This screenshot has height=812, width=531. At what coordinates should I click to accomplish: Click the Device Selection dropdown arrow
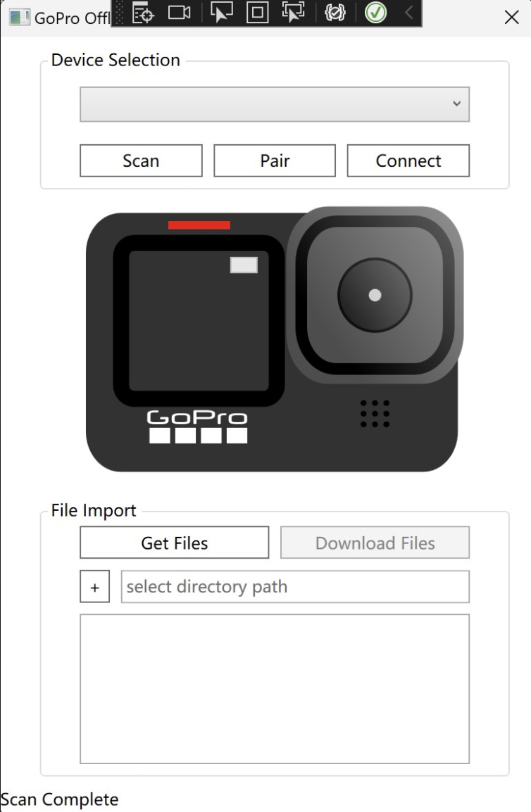pyautogui.click(x=456, y=103)
